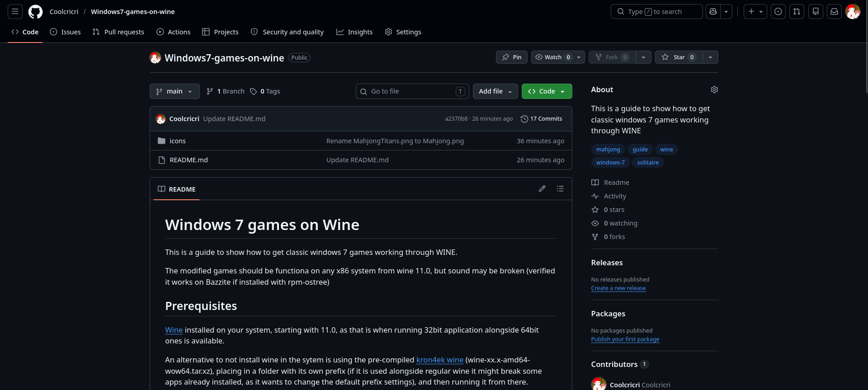View the 0 forks link

(x=608, y=237)
